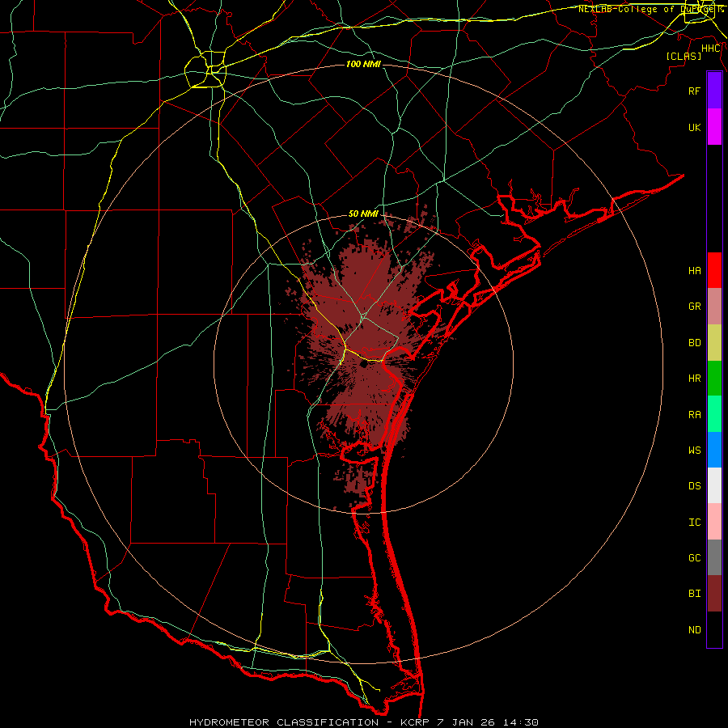This screenshot has width=728, height=728.
Task: Click the RF legend label
Action: pos(695,91)
